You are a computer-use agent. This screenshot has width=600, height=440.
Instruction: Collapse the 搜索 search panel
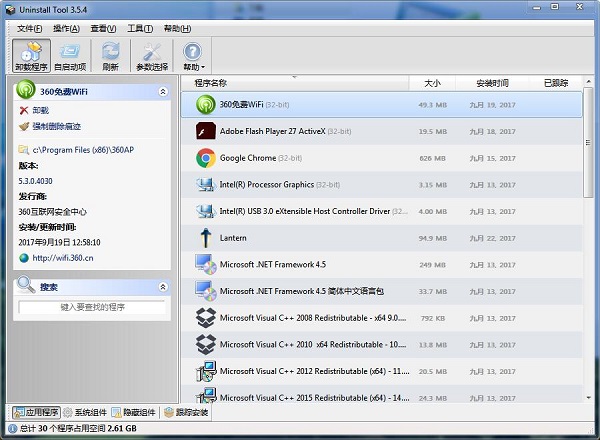(x=163, y=287)
